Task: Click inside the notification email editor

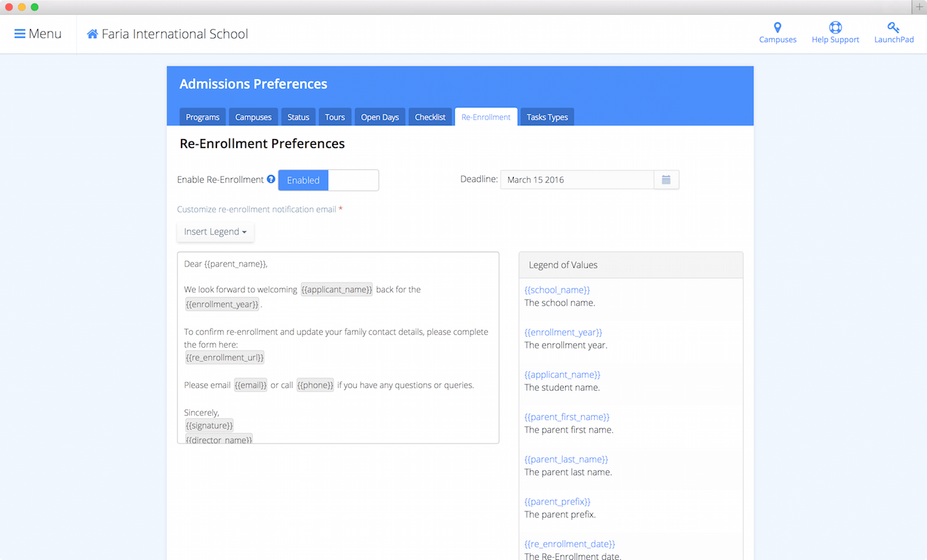Action: 338,348
